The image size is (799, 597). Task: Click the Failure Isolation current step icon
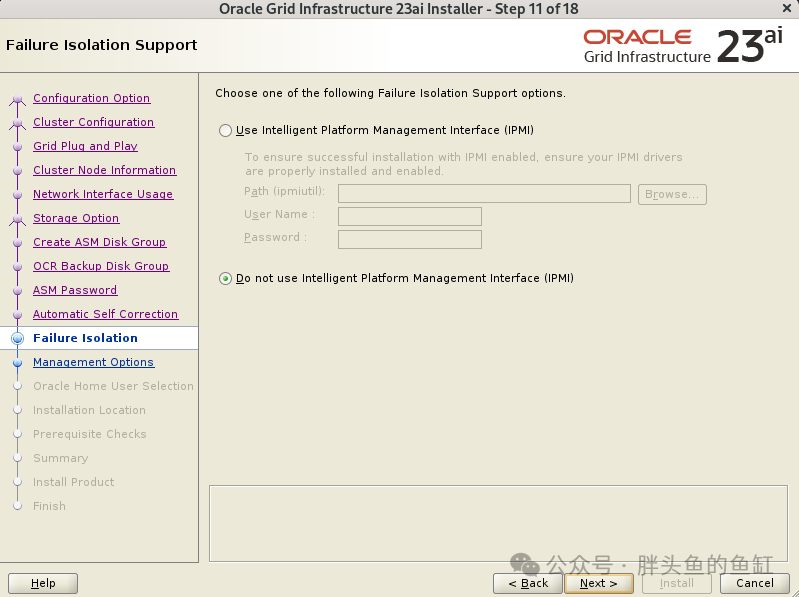tap(17, 338)
